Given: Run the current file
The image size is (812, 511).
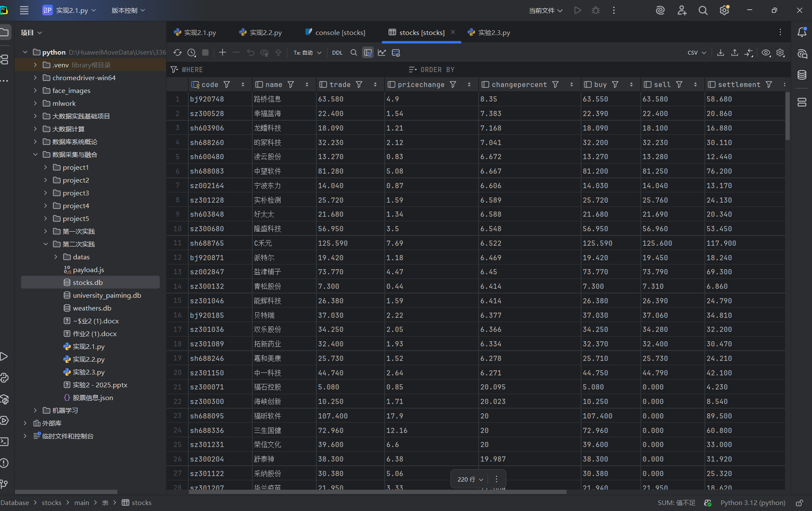Looking at the screenshot, I should click(578, 10).
